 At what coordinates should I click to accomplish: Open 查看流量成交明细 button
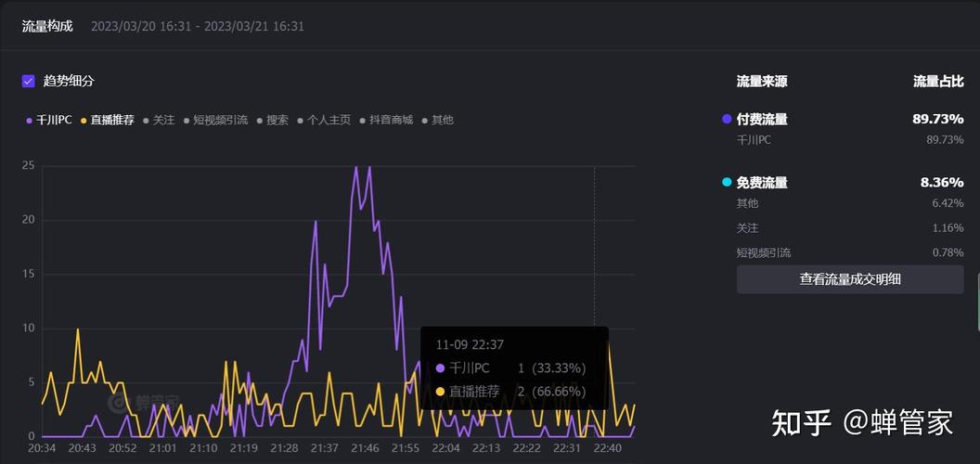tap(850, 279)
